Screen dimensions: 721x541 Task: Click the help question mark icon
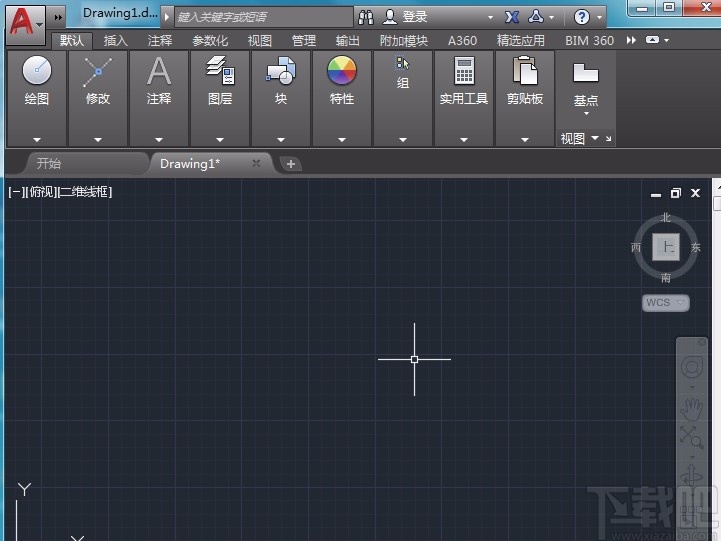pos(582,17)
